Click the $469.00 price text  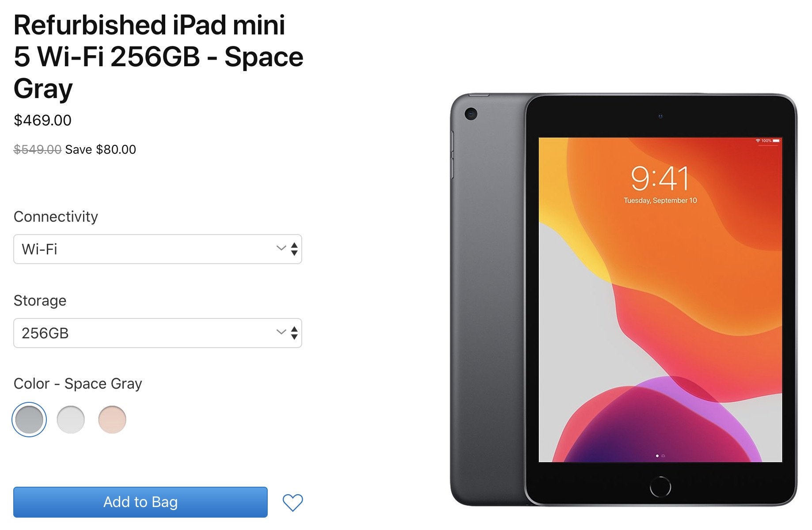click(42, 120)
